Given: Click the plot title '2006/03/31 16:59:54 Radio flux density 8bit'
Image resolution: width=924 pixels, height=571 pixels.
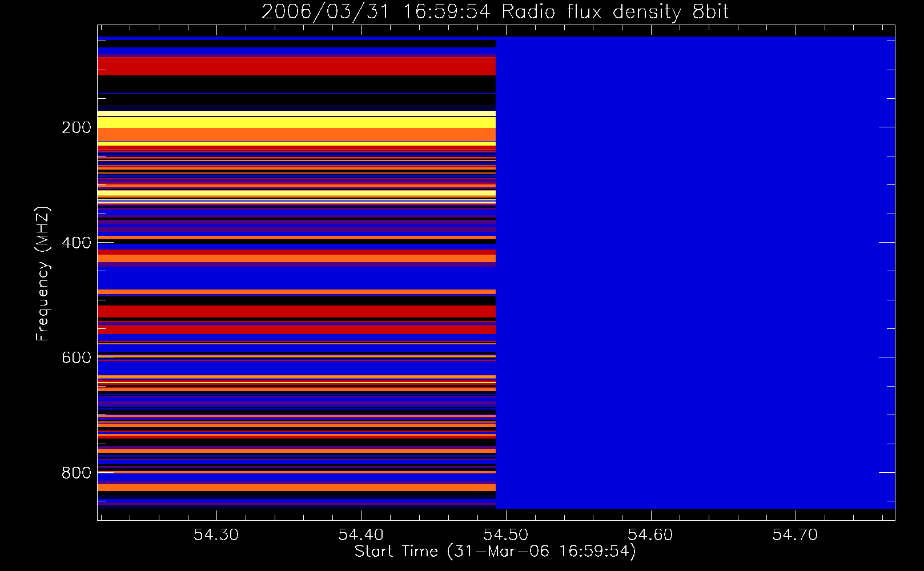Looking at the screenshot, I should tap(496, 11).
